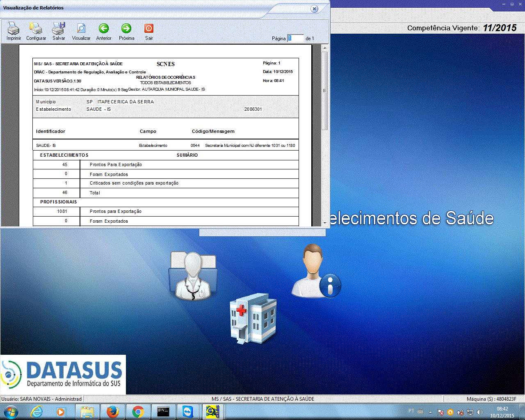The width and height of the screenshot is (525, 420).
Task: Click the Visualizar magnifier icon
Action: [81, 29]
